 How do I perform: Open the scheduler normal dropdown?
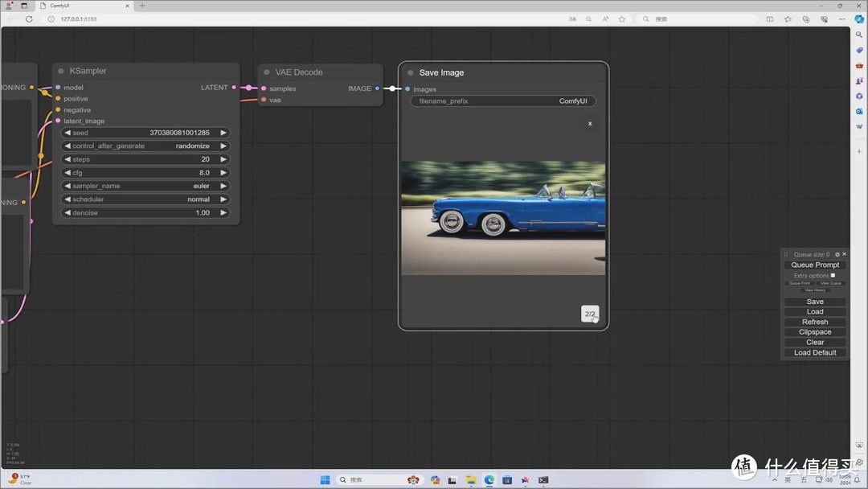[145, 199]
